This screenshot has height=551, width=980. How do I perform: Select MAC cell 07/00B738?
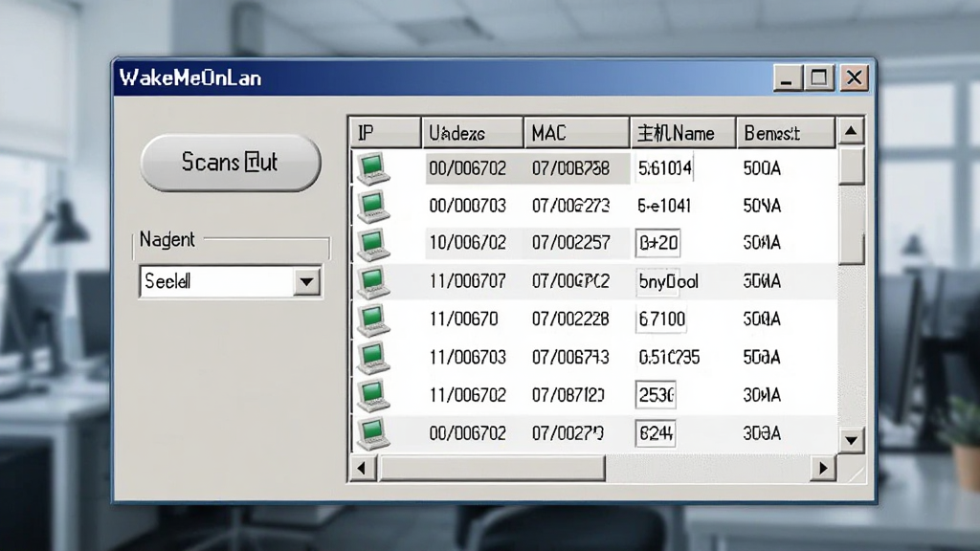pos(570,168)
